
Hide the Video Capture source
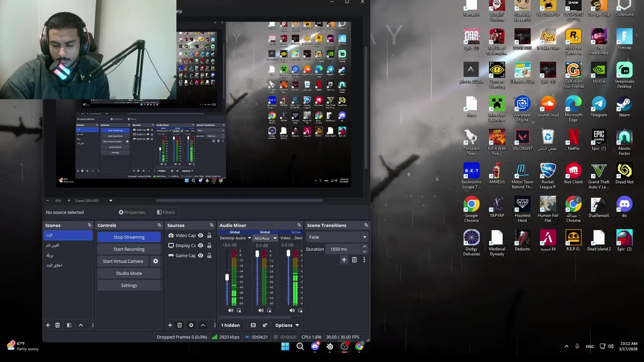(x=201, y=235)
